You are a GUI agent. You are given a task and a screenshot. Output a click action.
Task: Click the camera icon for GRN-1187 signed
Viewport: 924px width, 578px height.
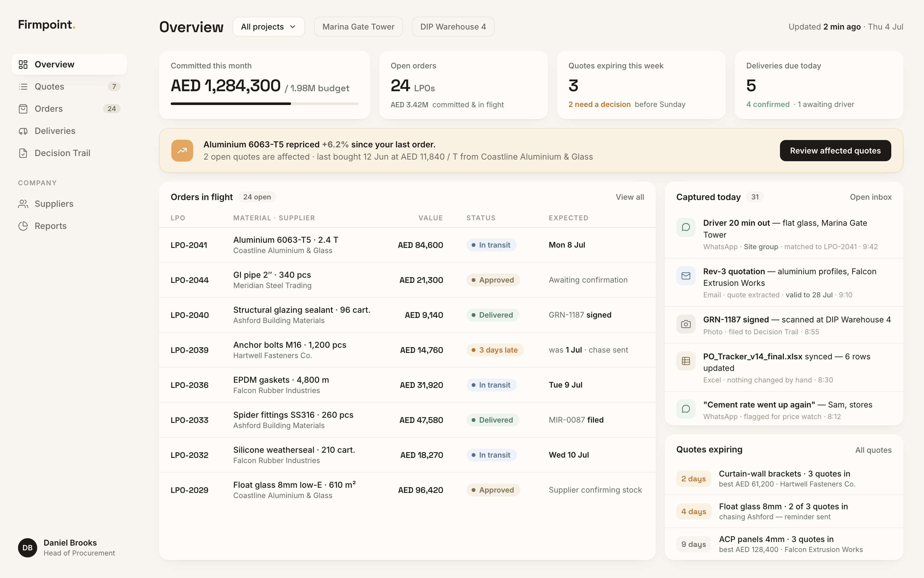click(x=686, y=324)
